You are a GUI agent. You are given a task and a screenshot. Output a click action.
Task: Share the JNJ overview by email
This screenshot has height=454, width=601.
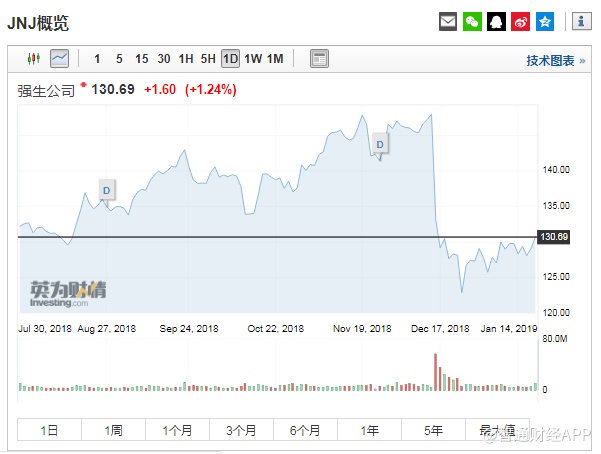pyautogui.click(x=448, y=21)
